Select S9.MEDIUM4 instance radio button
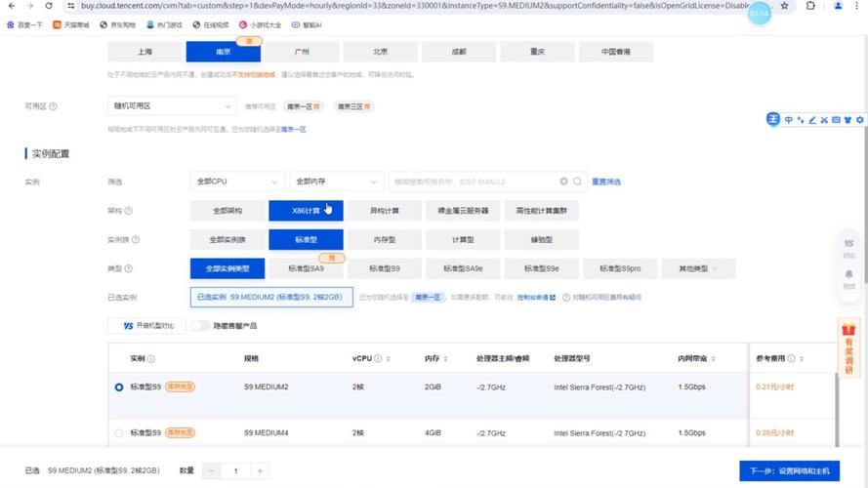The height and width of the screenshot is (488, 868). click(x=119, y=433)
